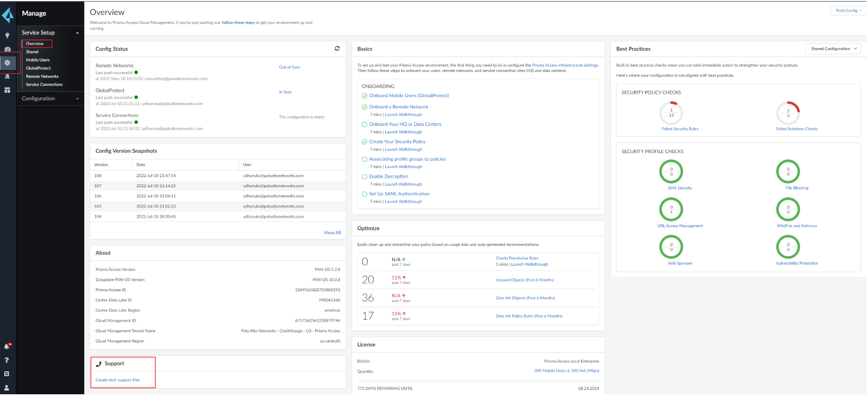Click the Enable Decryption onboarding check circle
Viewport: 868px width, 398px height.
point(364,177)
